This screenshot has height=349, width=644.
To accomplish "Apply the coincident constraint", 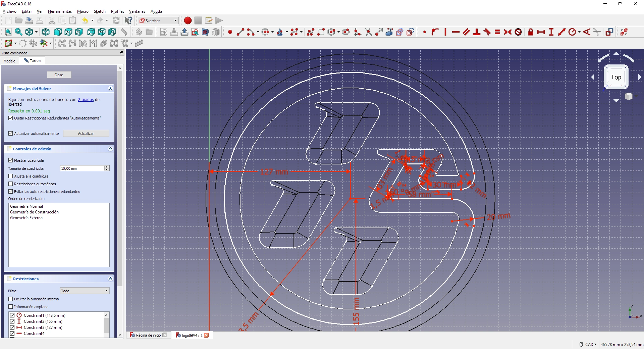I will point(425,32).
